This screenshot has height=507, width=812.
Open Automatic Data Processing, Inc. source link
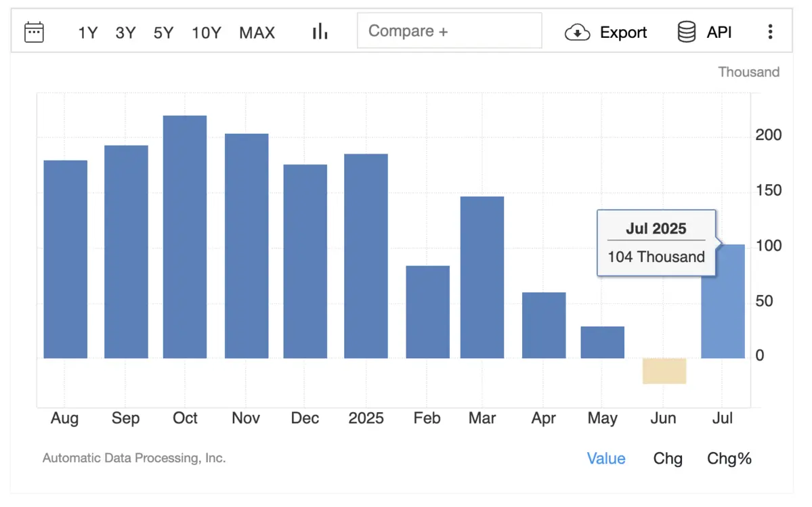134,458
